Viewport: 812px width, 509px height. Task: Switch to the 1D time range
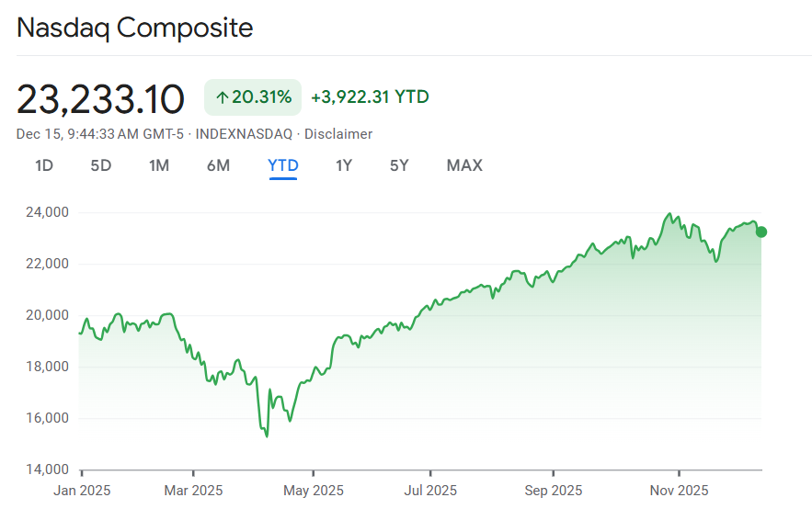pyautogui.click(x=43, y=165)
